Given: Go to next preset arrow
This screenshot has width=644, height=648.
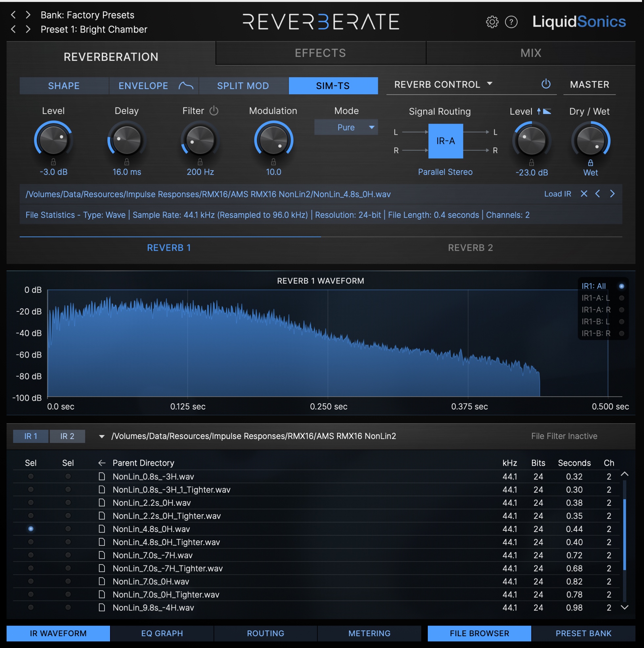Looking at the screenshot, I should click(x=28, y=29).
